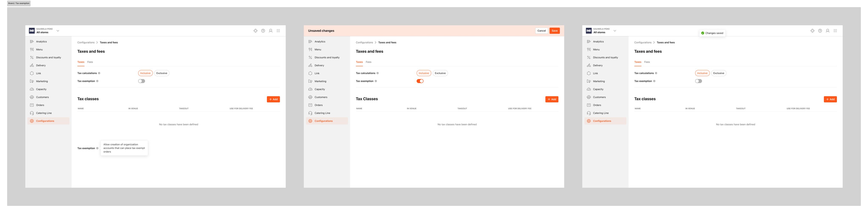Viewport: 868px width, 213px height.
Task: Click Configurations breadcrumb in Changes saved frame
Action: coord(643,42)
